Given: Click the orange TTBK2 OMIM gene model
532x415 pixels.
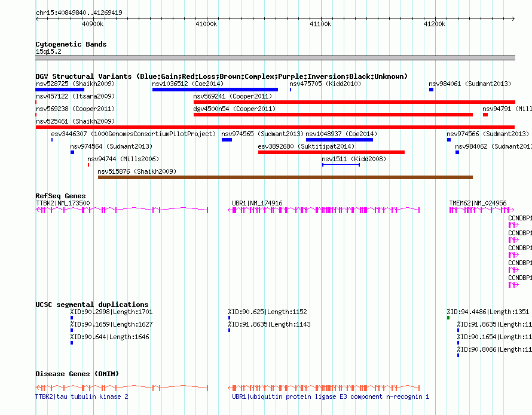Looking at the screenshot, I should coord(122,388).
